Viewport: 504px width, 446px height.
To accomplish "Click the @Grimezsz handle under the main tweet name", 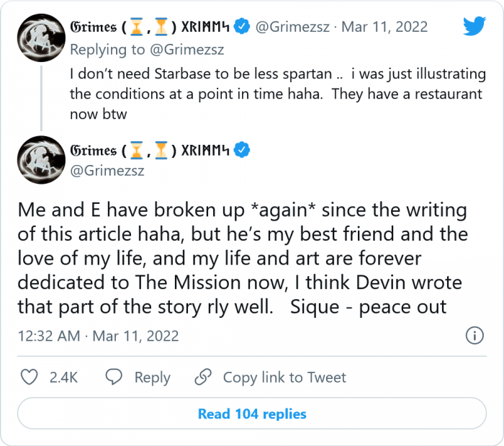I will pyautogui.click(x=107, y=172).
